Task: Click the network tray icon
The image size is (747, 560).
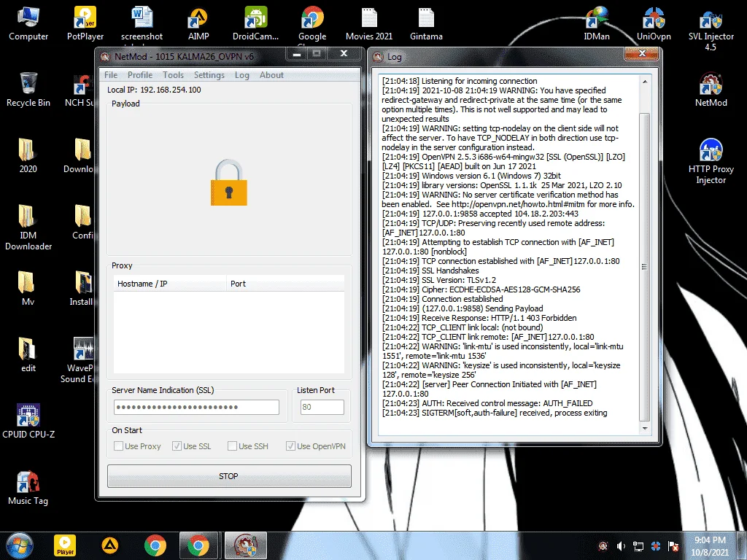Action: click(x=638, y=546)
